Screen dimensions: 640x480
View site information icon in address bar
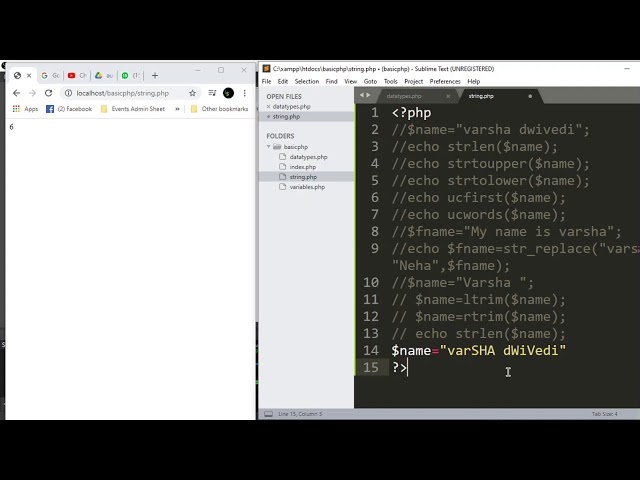(69, 93)
